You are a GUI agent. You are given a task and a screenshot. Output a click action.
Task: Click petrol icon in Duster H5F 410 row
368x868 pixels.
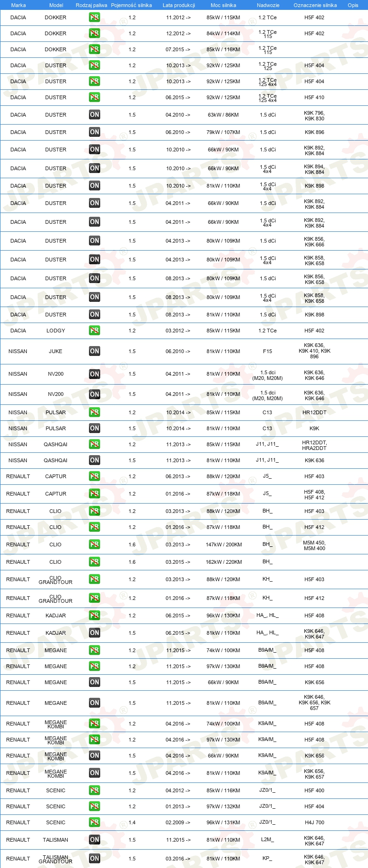tap(94, 97)
